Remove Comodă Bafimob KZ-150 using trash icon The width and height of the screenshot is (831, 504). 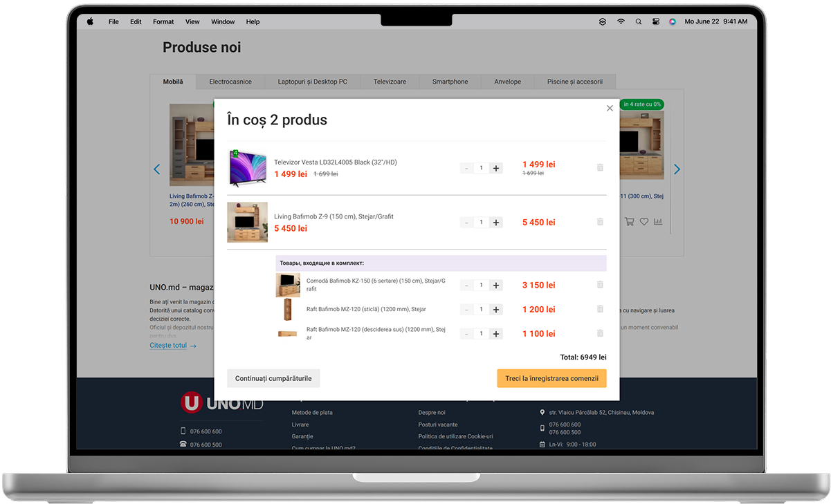tap(600, 285)
